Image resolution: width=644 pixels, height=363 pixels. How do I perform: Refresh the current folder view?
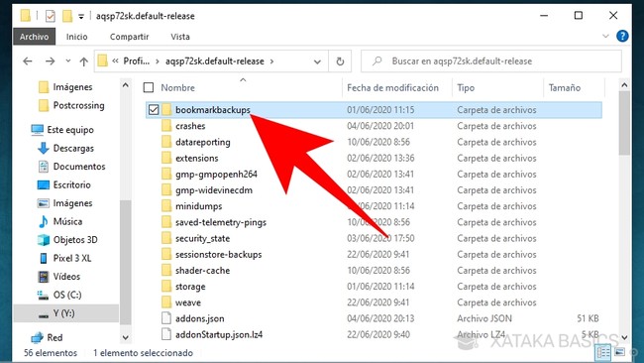click(x=340, y=61)
